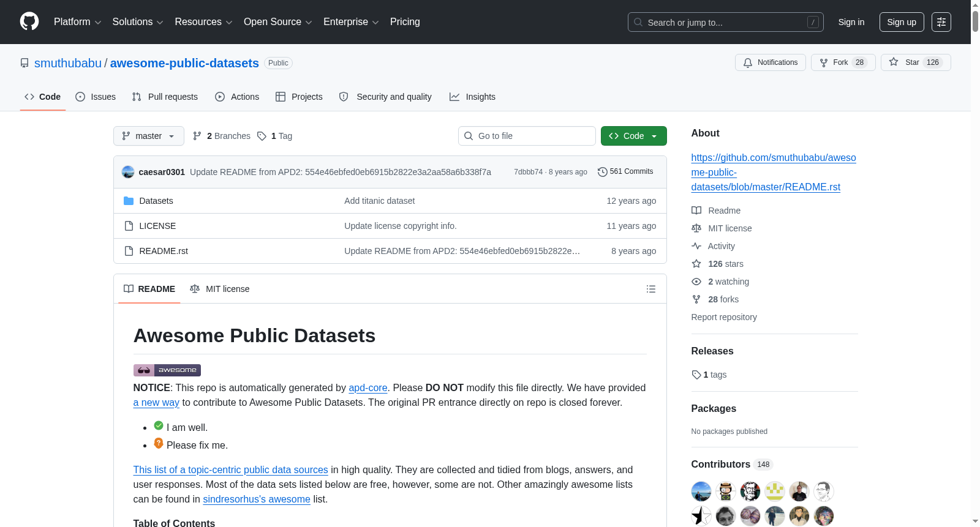Expand the Solutions menu

138,22
